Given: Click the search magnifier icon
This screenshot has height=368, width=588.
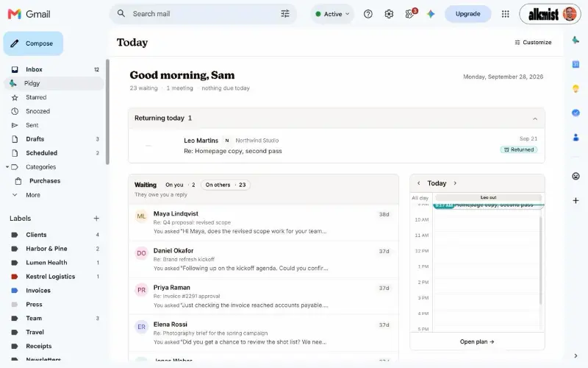Looking at the screenshot, I should click(121, 13).
